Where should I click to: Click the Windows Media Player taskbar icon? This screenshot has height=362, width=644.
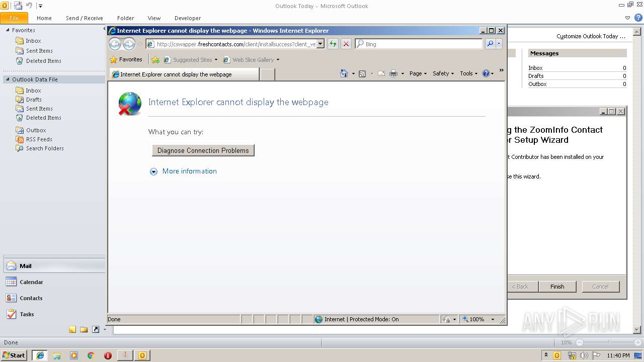(x=74, y=355)
